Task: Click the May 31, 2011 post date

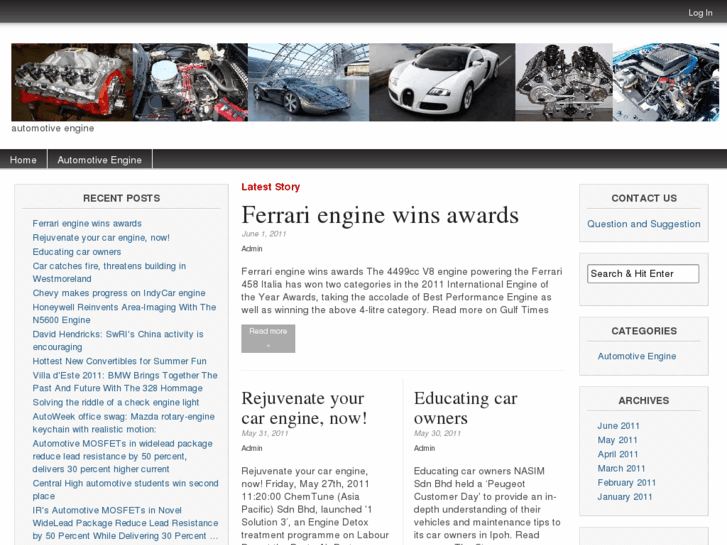Action: click(x=265, y=433)
